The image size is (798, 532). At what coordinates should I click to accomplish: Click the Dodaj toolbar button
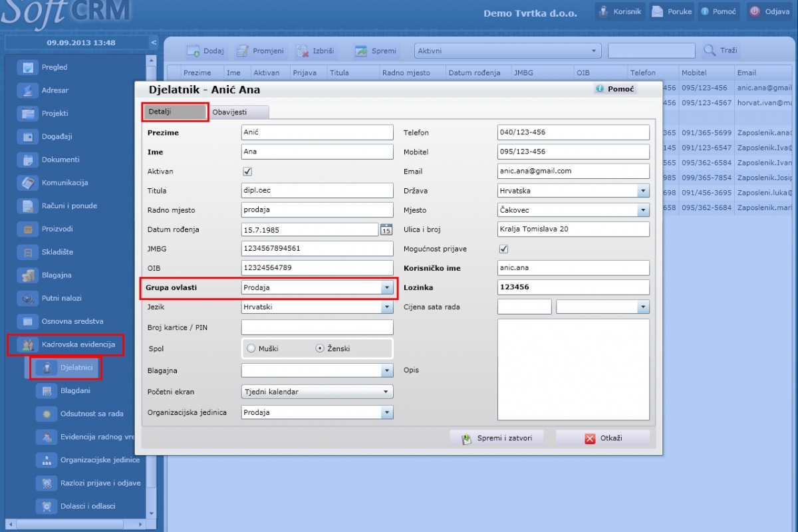205,51
